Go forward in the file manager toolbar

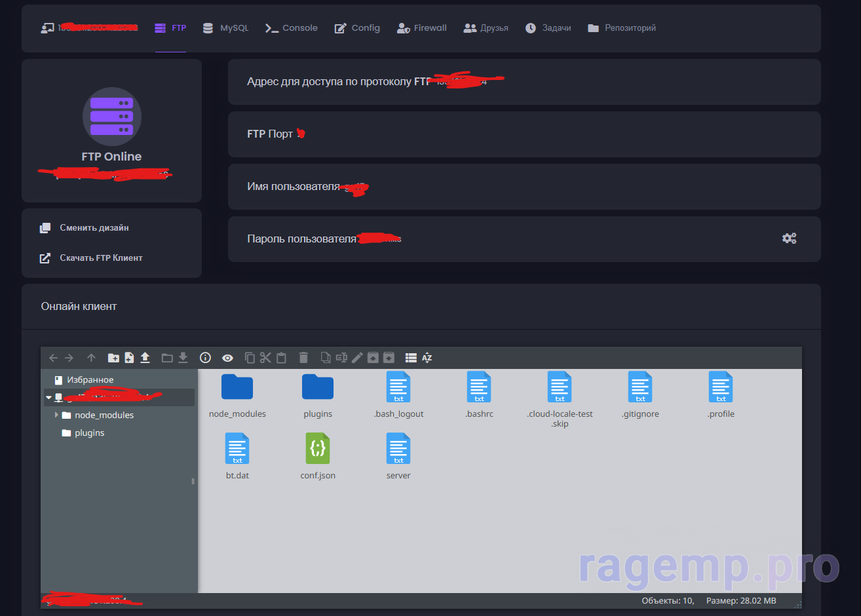69,358
